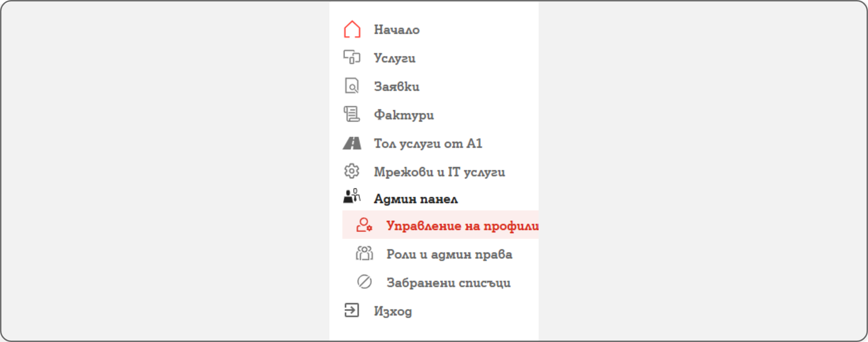This screenshot has width=868, height=342.
Task: Select the Фактури text label
Action: [404, 115]
